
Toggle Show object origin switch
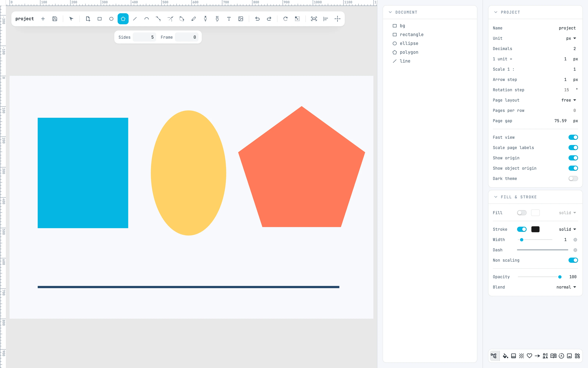pos(573,168)
